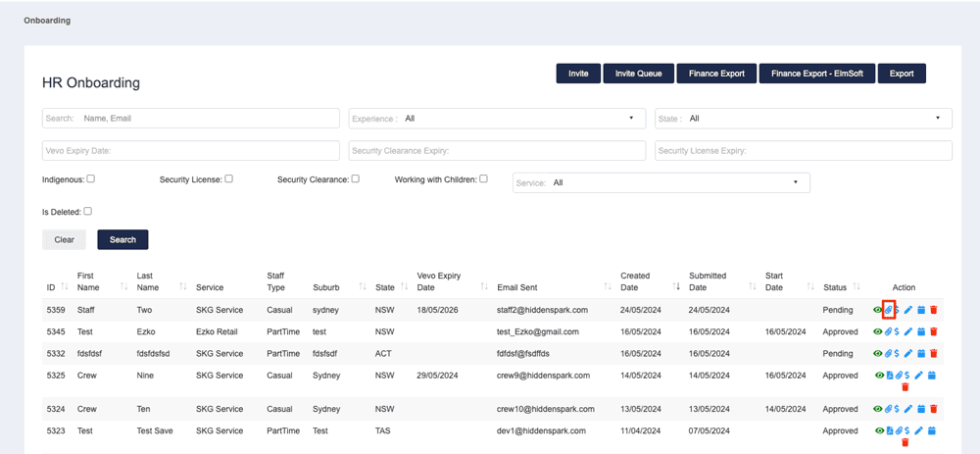Click dollar icon in staff2@hiddenspark.com row
The image size is (980, 454).
(x=897, y=310)
